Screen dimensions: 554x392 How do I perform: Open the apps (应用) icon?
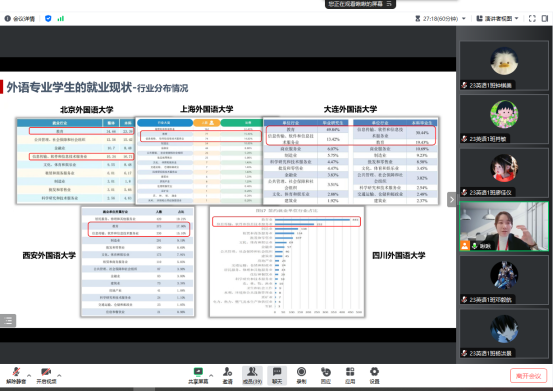pyautogui.click(x=350, y=375)
